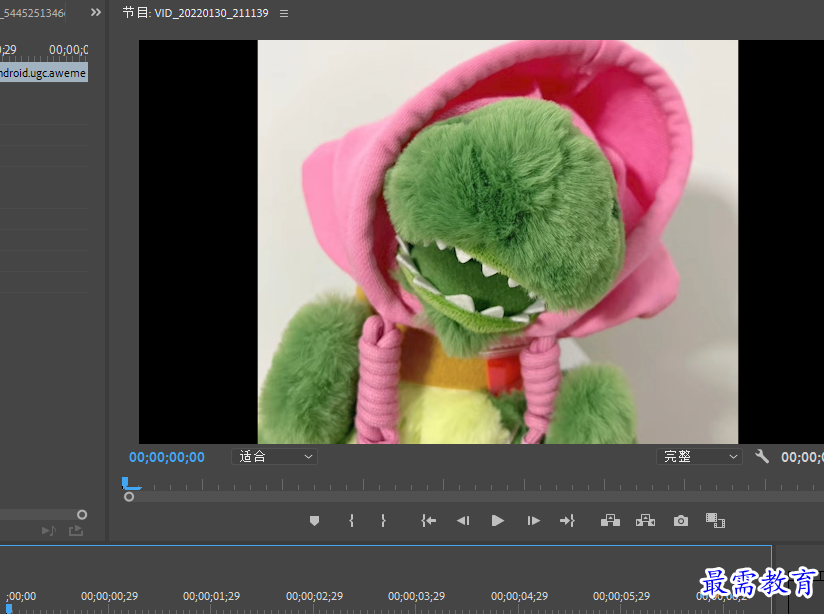824x614 pixels.
Task: Open Program panel hamburger menu
Action: 284,14
